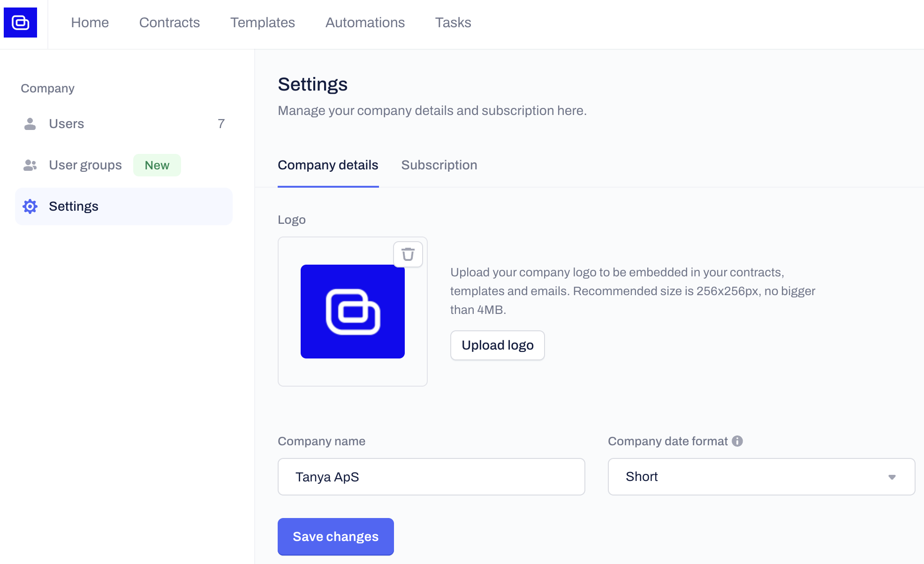Go to Templates in the top navigation
924x564 pixels.
262,23
